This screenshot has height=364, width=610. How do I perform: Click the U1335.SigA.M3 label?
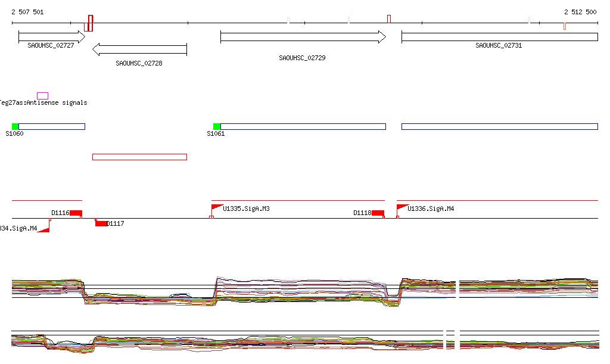point(246,209)
